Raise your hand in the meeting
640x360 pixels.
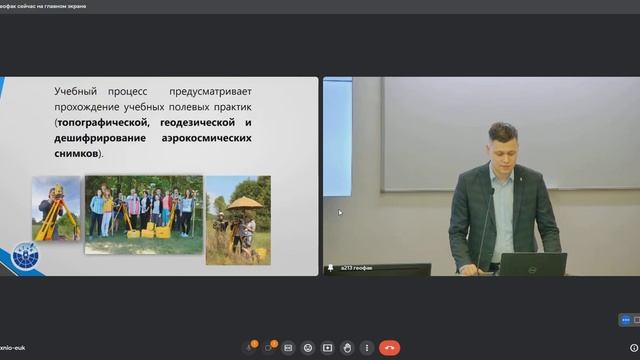pos(347,348)
